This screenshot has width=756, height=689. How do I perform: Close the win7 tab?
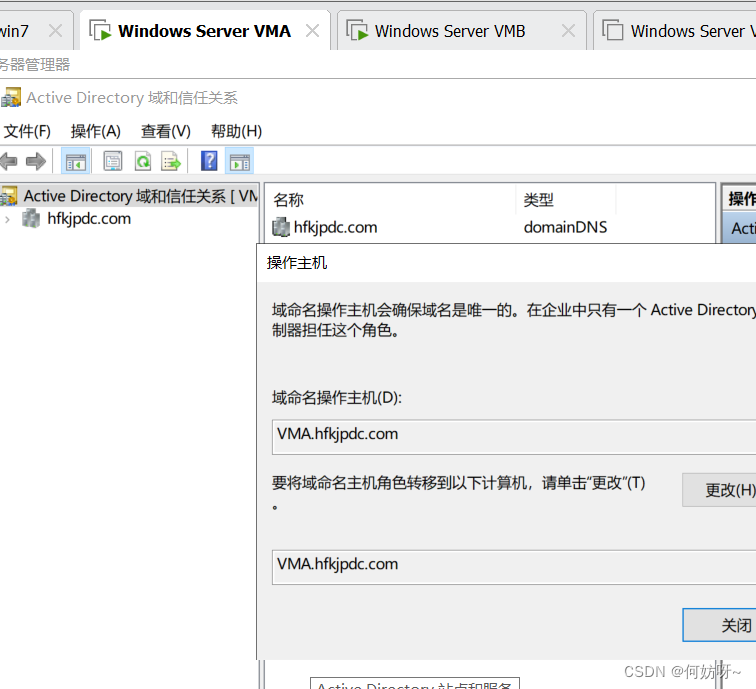pos(56,31)
